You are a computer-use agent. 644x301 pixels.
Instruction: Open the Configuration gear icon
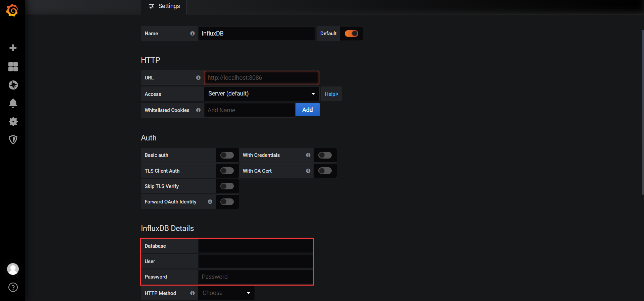(x=13, y=121)
